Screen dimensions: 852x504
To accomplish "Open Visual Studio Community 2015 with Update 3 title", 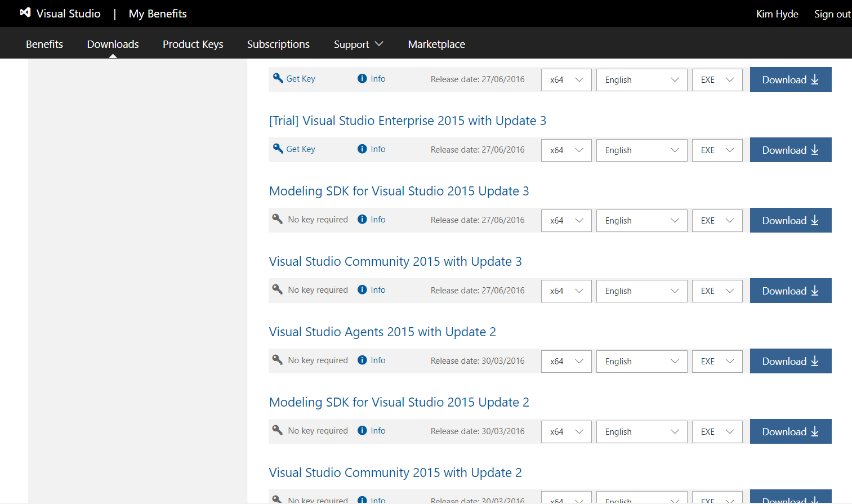I will pyautogui.click(x=395, y=261).
